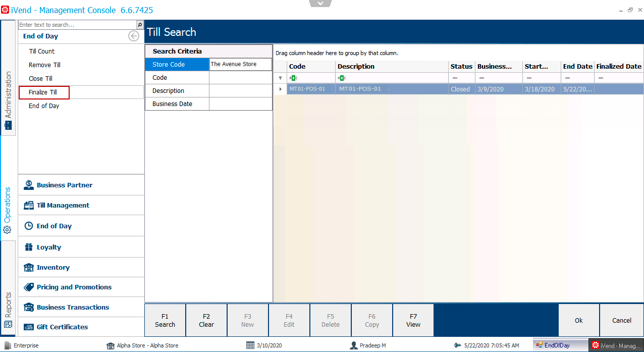Click the Pricing and Promotions tag icon
644x352 pixels.
tap(28, 287)
